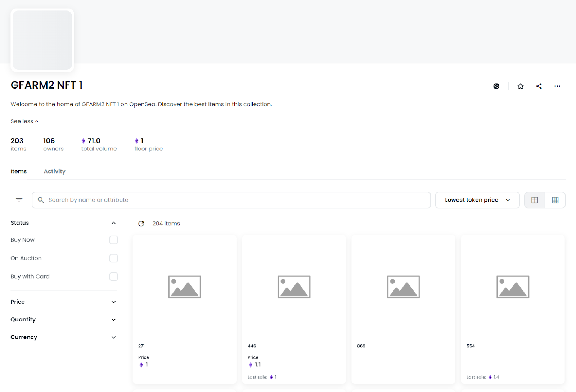Click the 71.0 total volume stat

click(x=99, y=144)
